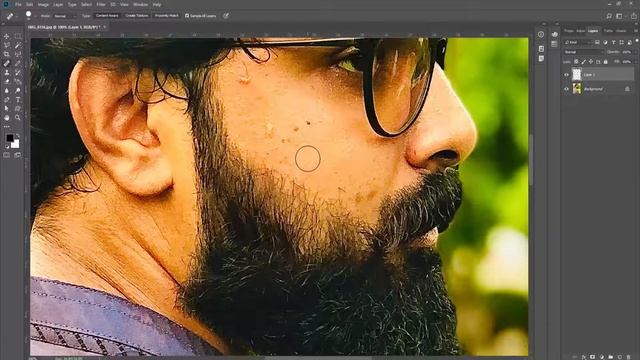Open the Filter menu
The image size is (640, 360).
101,4
